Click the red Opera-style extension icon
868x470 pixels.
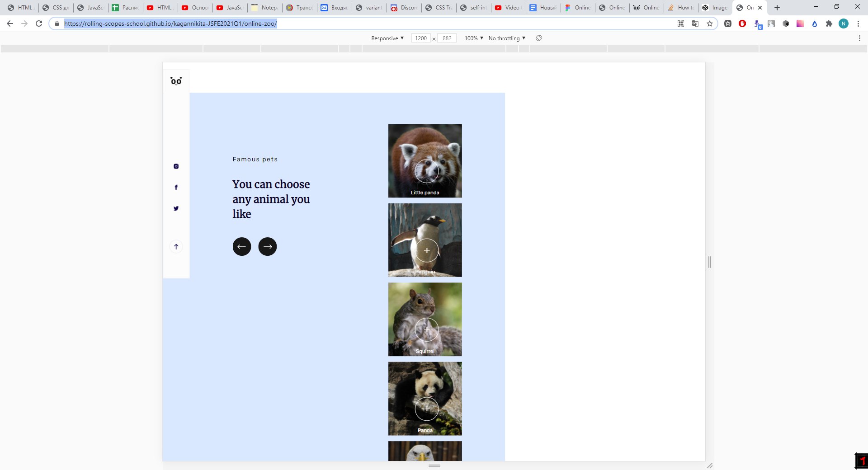[742, 23]
